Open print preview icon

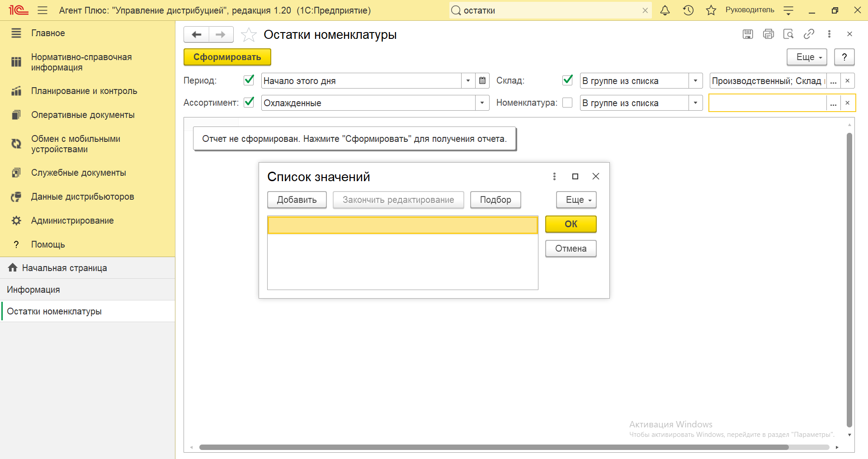788,34
